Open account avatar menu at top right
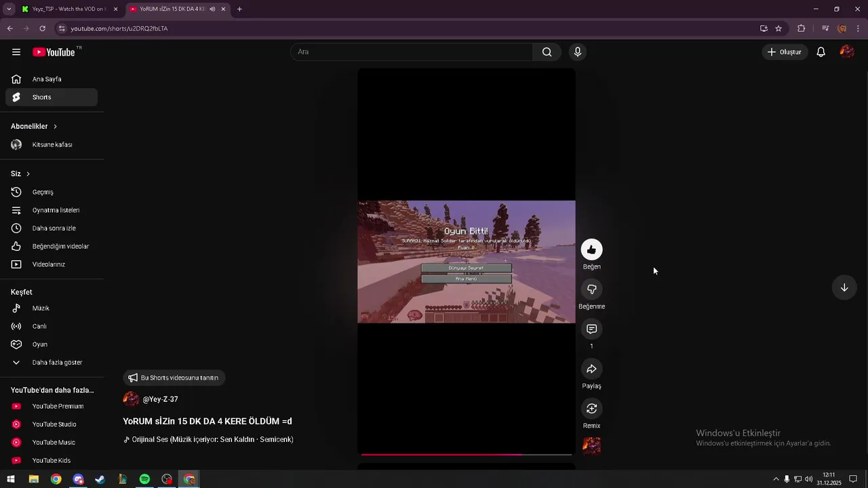Viewport: 868px width, 488px height. point(847,52)
